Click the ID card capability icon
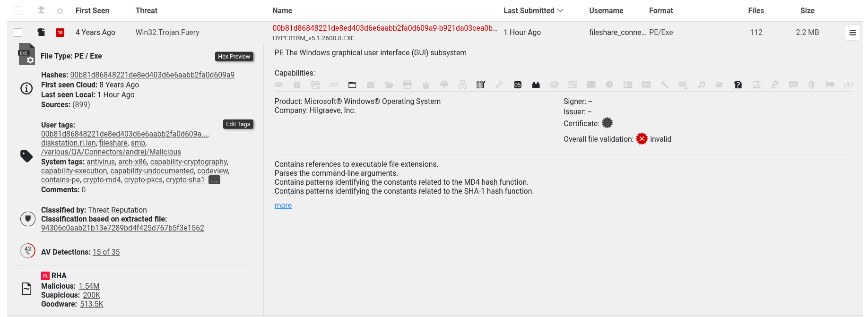 (628, 85)
